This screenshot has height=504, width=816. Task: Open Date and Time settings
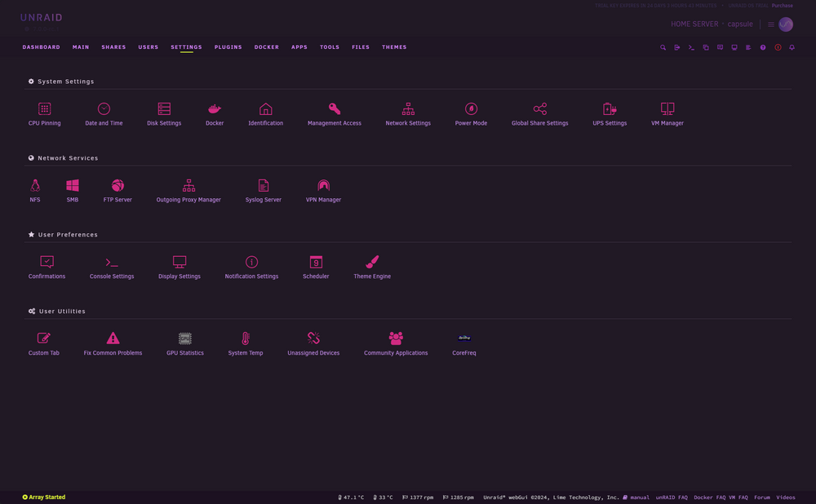point(104,114)
